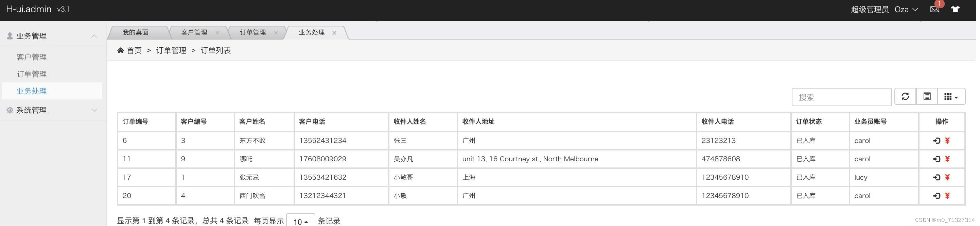Close the 客户管理 tab
The width and height of the screenshot is (980, 226).
217,33
